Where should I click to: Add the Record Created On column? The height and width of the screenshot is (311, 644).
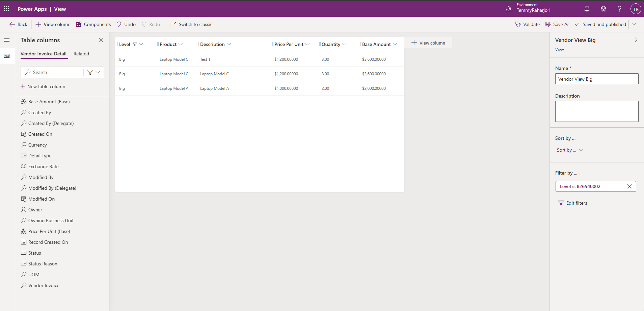point(45,242)
